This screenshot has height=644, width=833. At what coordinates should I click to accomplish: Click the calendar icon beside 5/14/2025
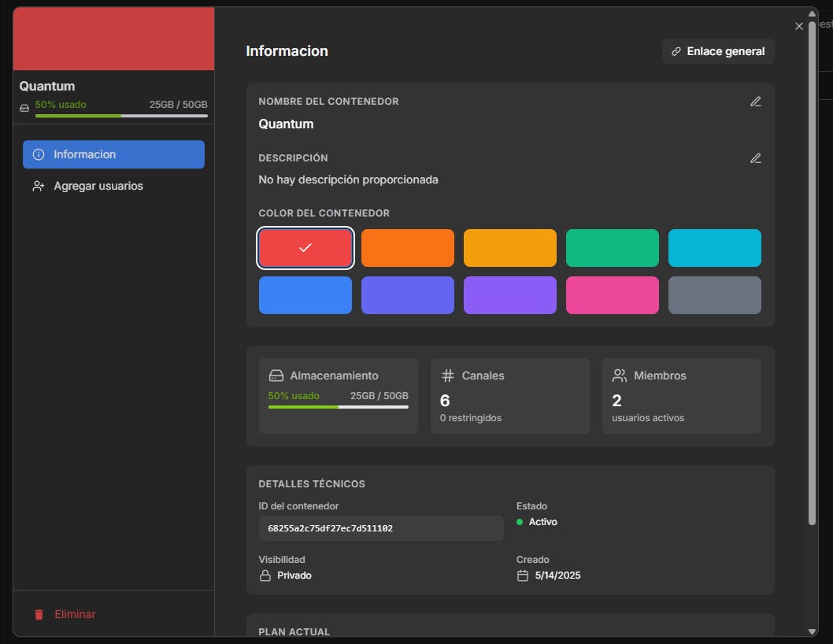click(x=523, y=576)
